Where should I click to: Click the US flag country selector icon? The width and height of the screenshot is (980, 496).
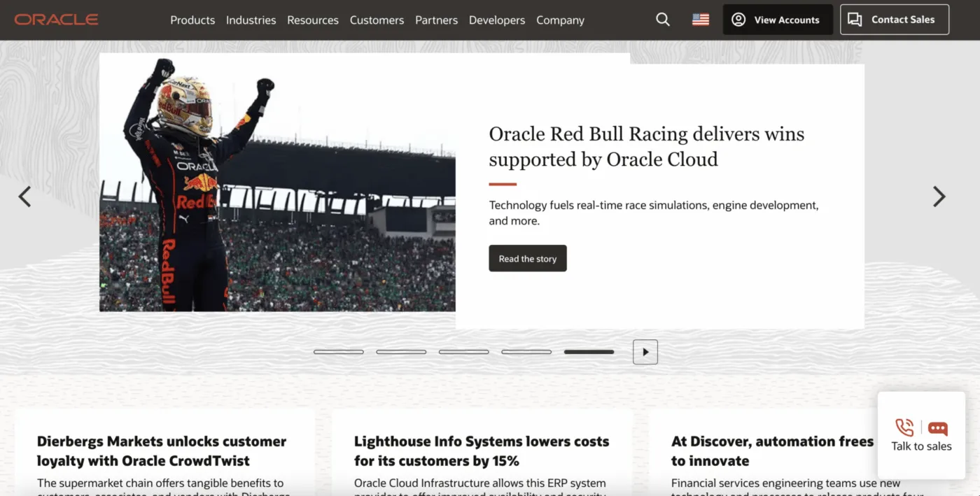tap(701, 20)
